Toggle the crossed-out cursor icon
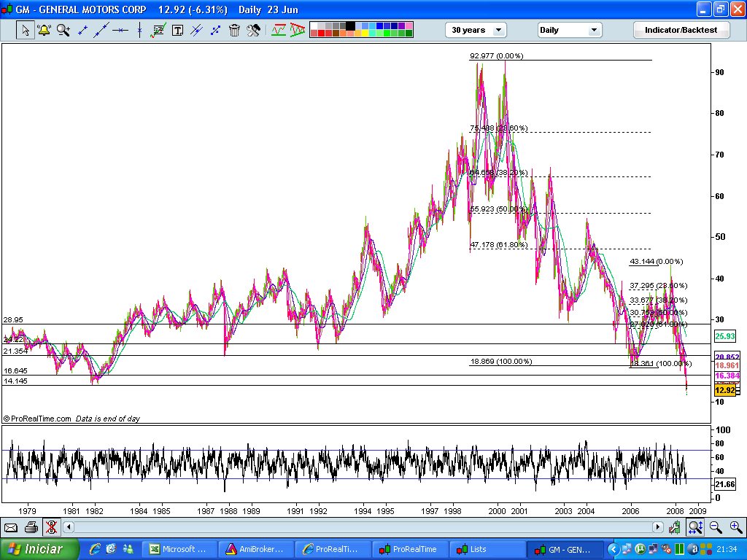 [x=51, y=527]
